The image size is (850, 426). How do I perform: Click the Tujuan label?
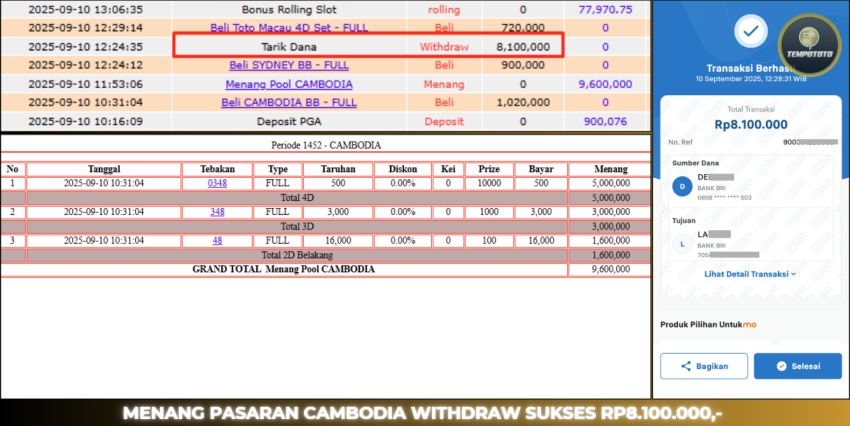tap(684, 221)
